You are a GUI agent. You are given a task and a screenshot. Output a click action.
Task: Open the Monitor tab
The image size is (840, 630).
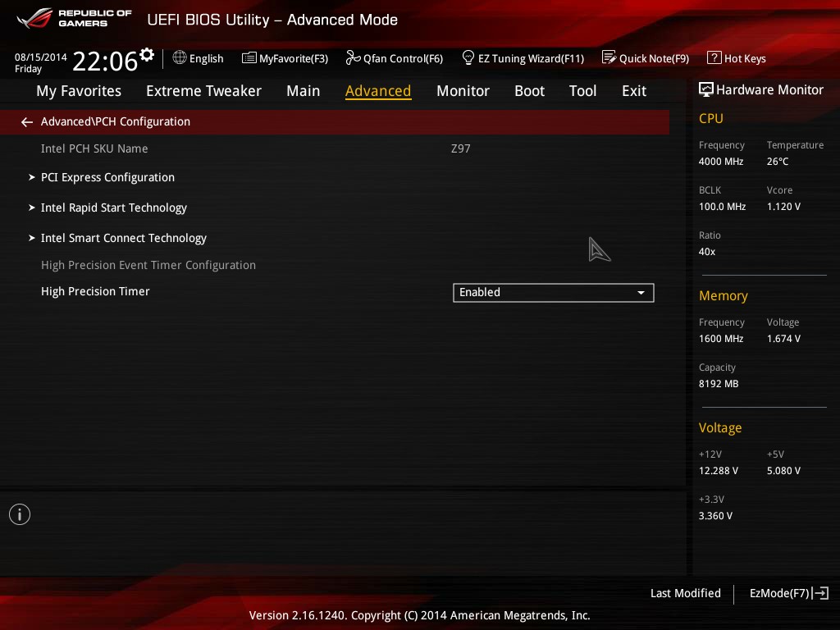coord(463,91)
